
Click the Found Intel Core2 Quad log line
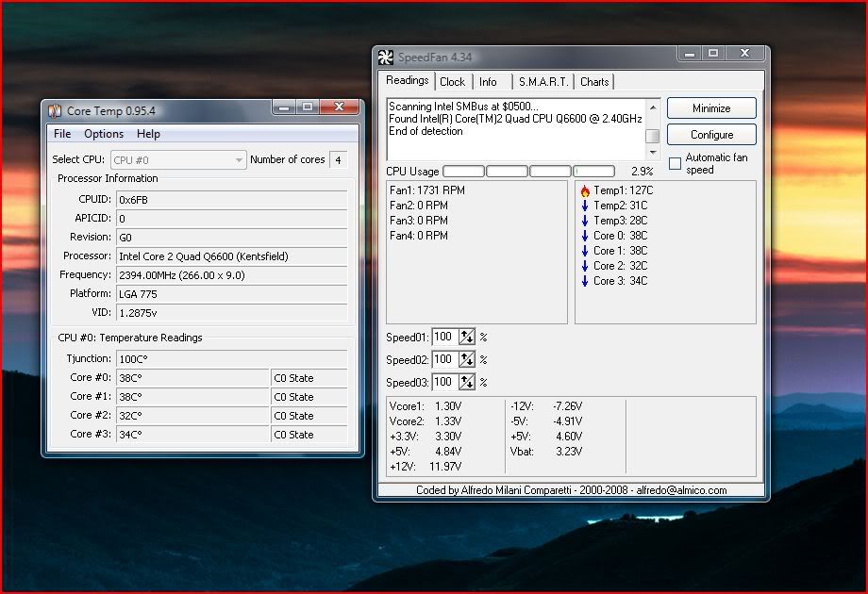pyautogui.click(x=515, y=119)
